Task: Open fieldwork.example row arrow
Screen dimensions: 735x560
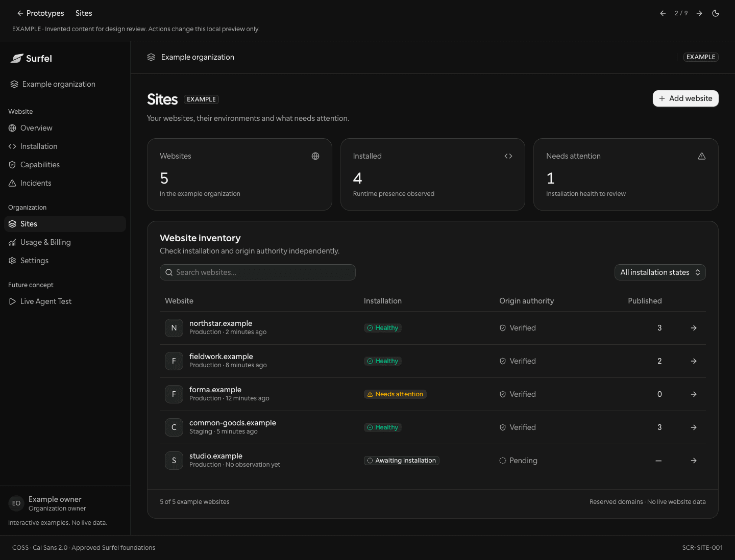Action: [x=694, y=361]
